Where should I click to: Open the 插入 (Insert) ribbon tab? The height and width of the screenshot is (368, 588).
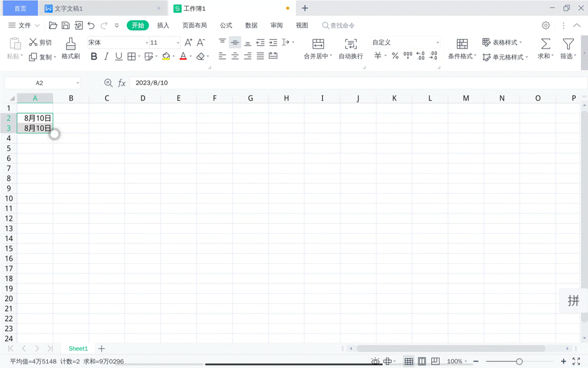click(163, 26)
